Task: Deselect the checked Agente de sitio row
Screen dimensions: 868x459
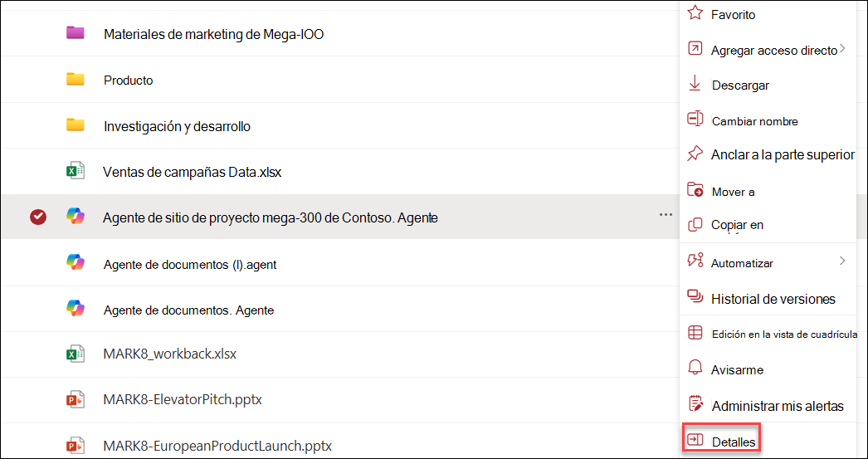Action: pyautogui.click(x=37, y=217)
